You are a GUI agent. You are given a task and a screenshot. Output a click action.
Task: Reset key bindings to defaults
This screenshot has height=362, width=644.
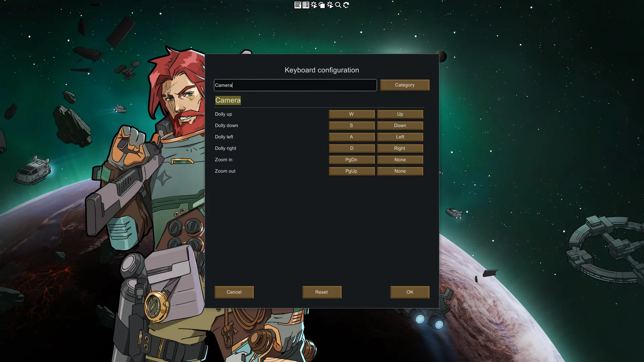point(322,292)
